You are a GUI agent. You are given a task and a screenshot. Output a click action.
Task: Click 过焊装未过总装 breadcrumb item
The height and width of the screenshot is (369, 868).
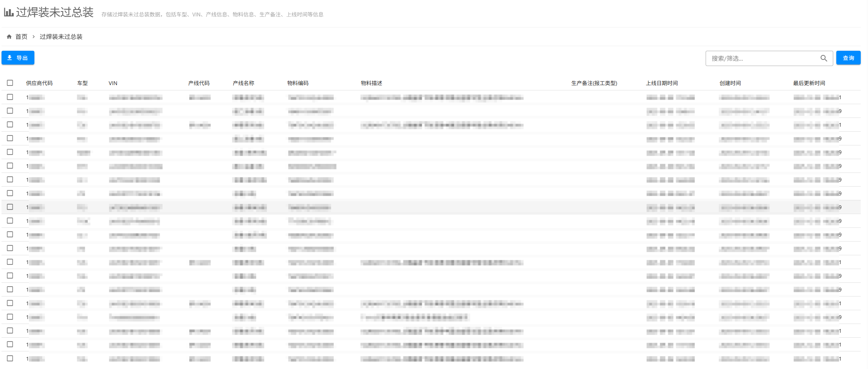(x=61, y=37)
